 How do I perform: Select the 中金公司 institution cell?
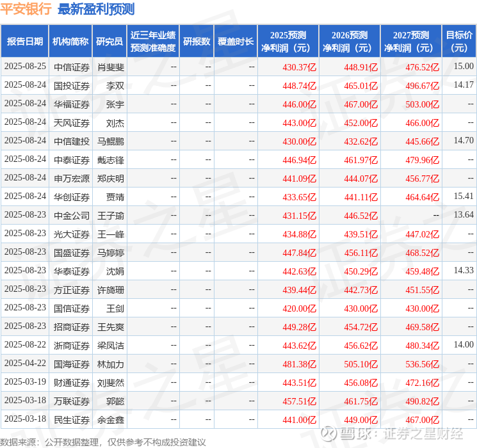pos(72,216)
